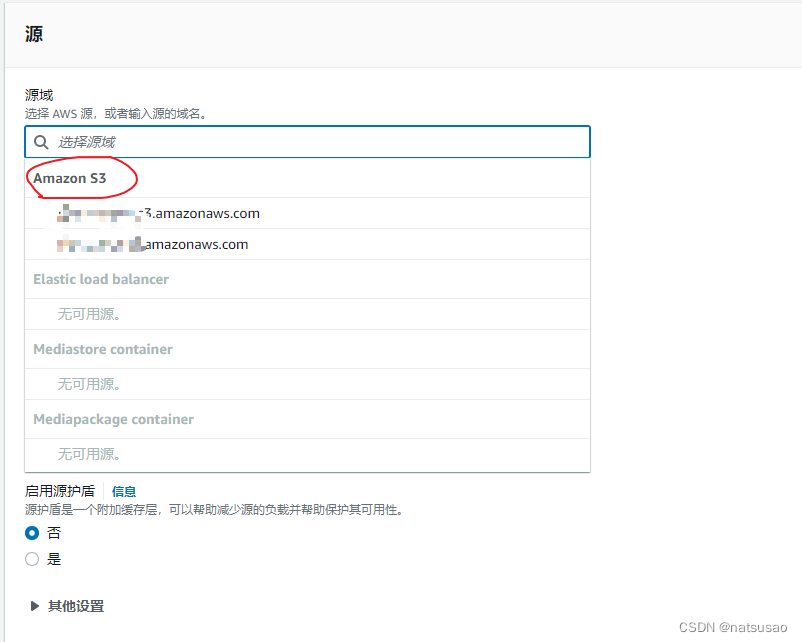
Task: Click the description 选择 AWS 源，或者输入源的域名
Action: point(116,114)
